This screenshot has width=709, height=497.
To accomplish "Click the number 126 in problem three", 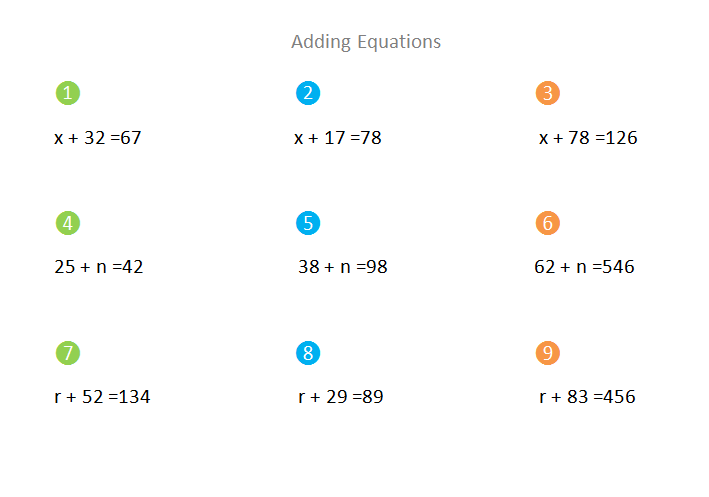I will tap(621, 138).
